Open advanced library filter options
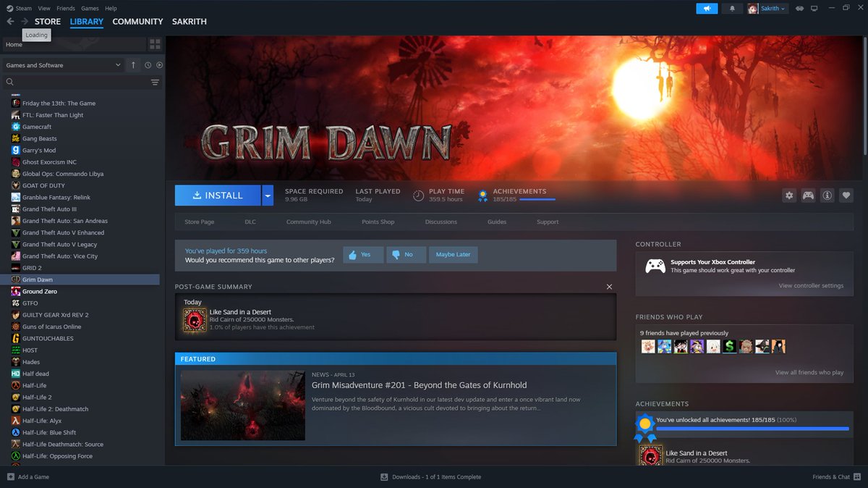 [155, 83]
